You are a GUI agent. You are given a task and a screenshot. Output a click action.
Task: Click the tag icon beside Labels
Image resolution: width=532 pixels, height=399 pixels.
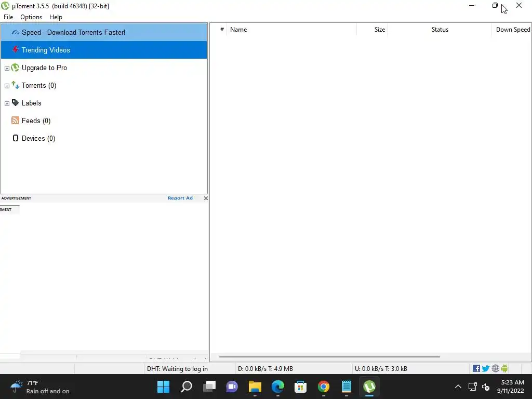(15, 102)
